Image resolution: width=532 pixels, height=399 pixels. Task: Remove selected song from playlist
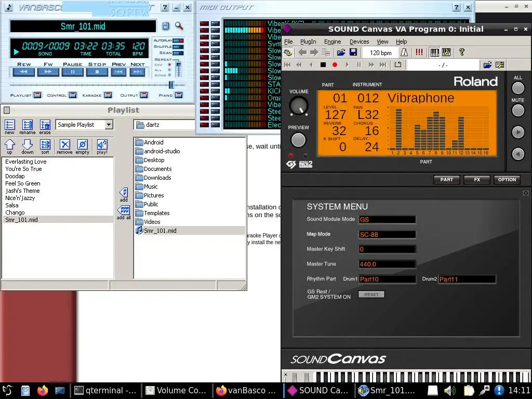coord(64,147)
